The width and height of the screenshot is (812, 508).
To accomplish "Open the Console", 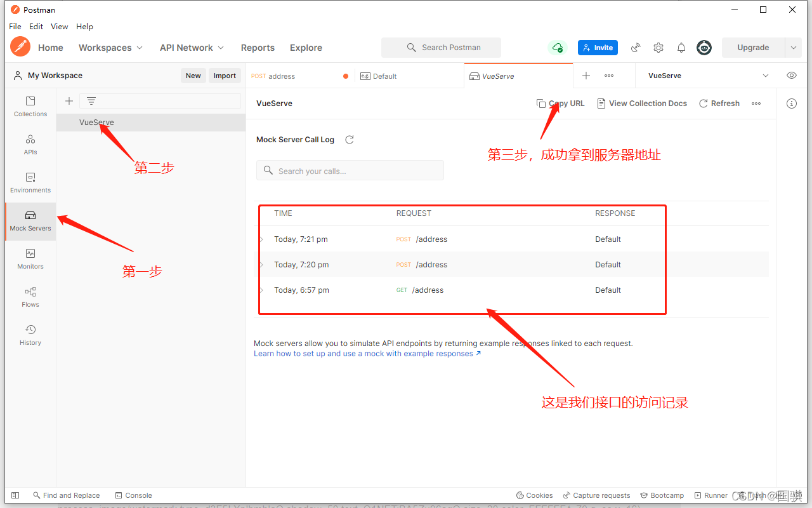I will (x=134, y=495).
